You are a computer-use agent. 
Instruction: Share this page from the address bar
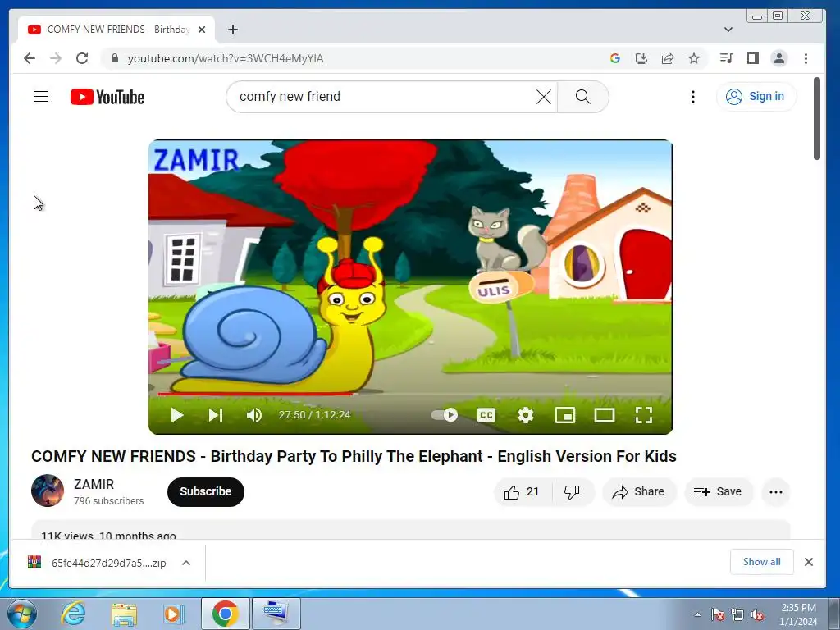(x=668, y=58)
